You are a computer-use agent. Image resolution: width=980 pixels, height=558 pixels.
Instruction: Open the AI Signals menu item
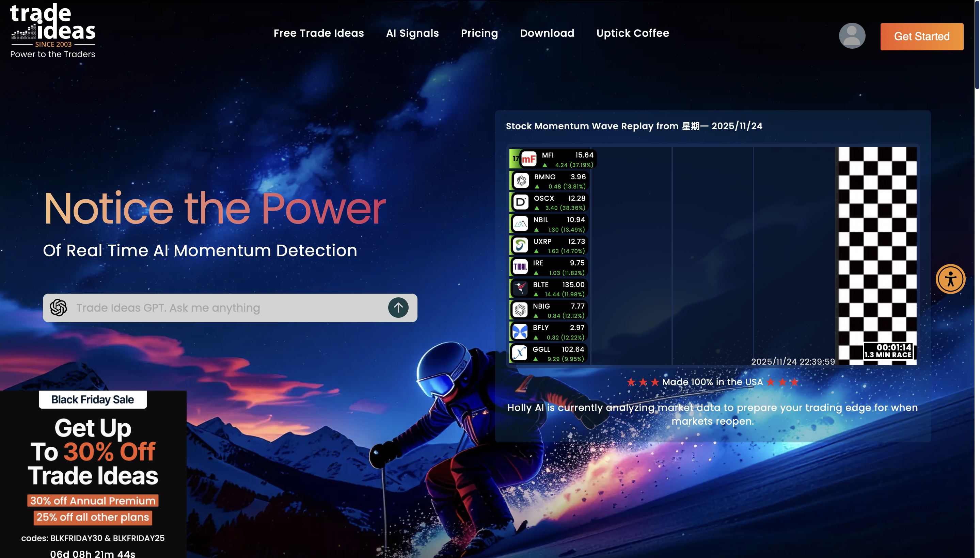[x=412, y=33]
